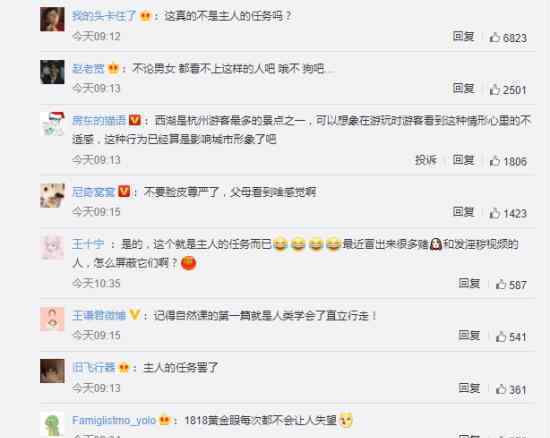
Task: Click 回复 next to 541 likes
Action: tap(469, 336)
